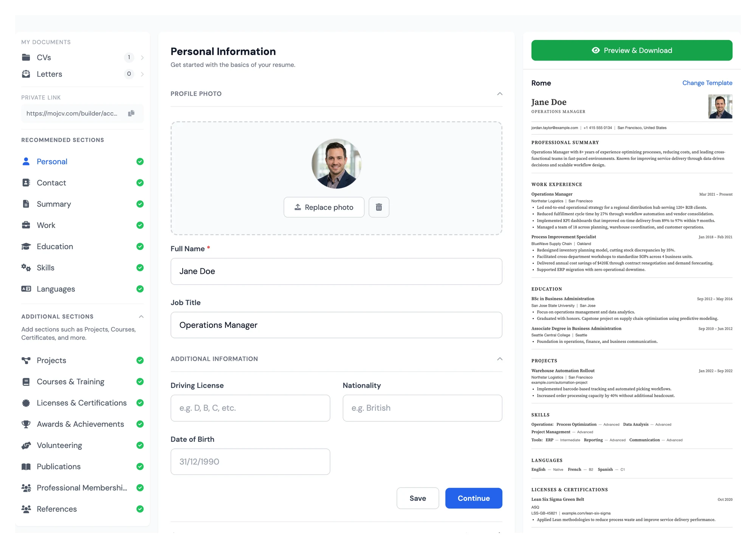The image size is (756, 548).
Task: Collapse the Additional Information section
Action: pyautogui.click(x=500, y=359)
